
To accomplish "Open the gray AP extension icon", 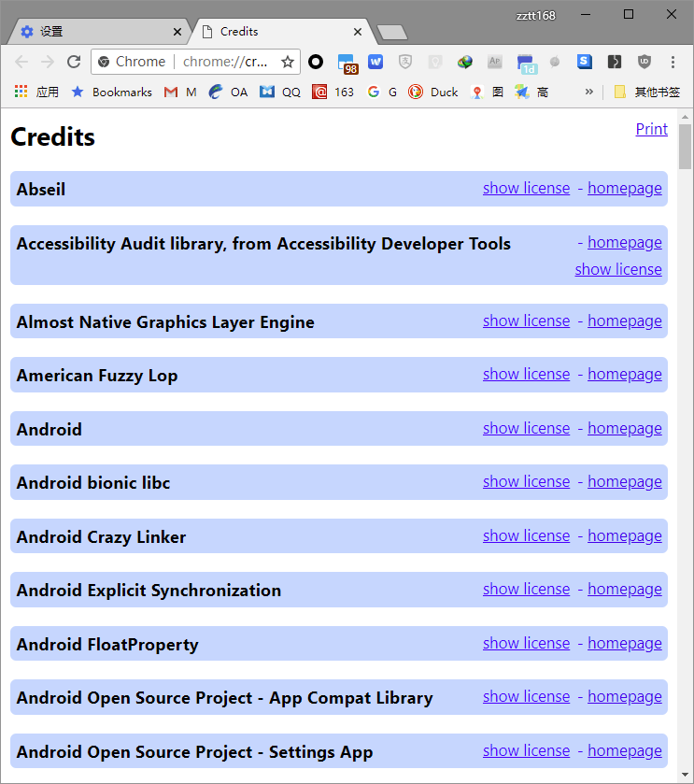I will point(495,62).
